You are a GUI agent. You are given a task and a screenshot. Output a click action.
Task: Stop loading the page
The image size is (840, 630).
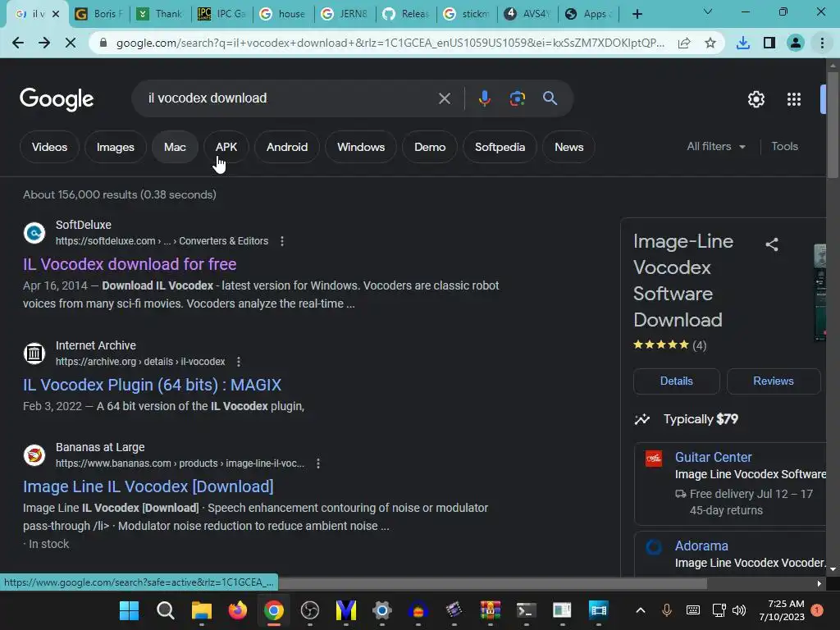click(71, 43)
